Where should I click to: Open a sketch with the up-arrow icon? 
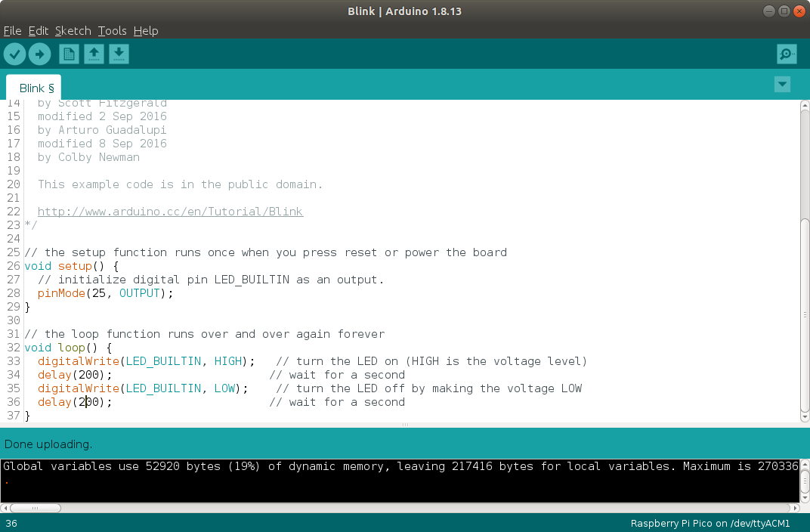(x=94, y=54)
